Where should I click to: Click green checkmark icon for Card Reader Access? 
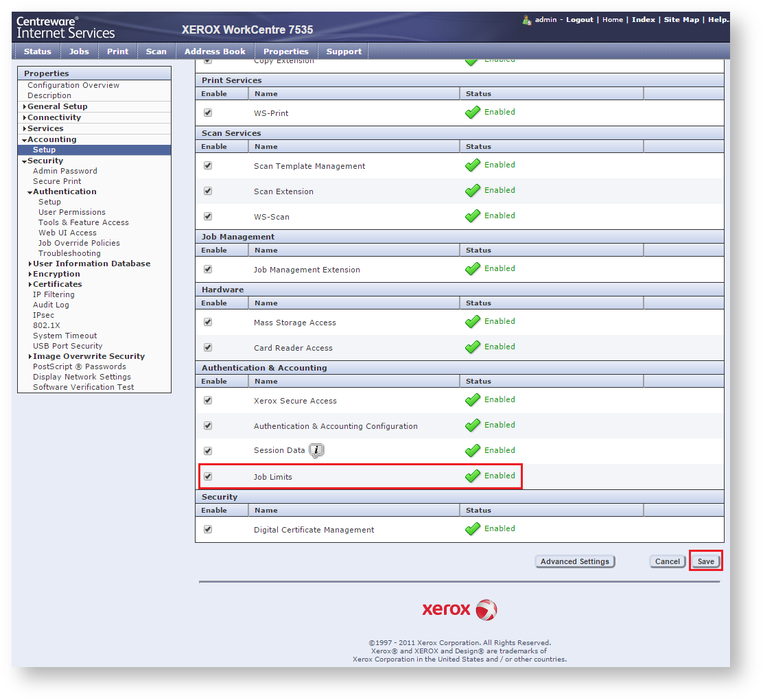473,347
